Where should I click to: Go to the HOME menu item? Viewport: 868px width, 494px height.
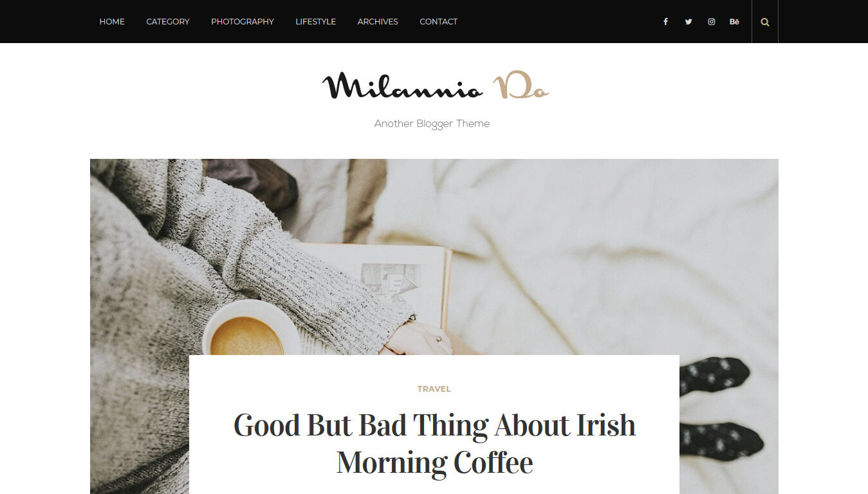coord(112,22)
